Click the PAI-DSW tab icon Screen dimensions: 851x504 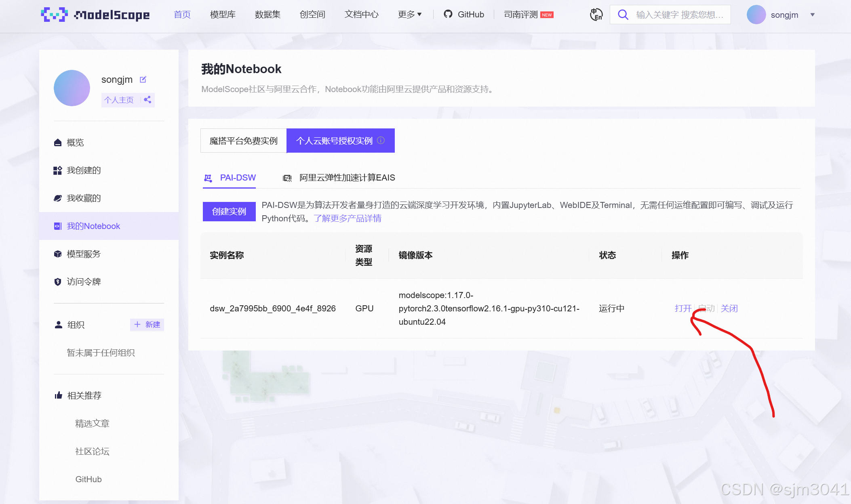(208, 178)
